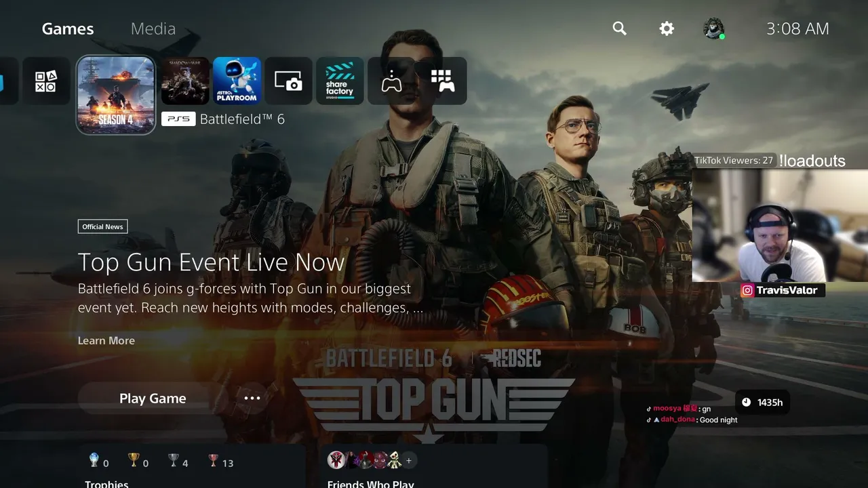
Task: Switch to the Media tab
Action: 153,28
